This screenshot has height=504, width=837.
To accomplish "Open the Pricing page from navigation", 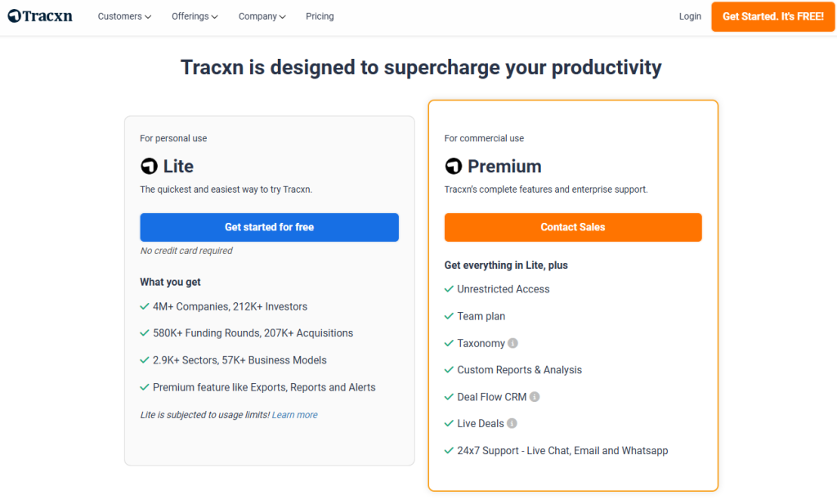I will pyautogui.click(x=320, y=16).
